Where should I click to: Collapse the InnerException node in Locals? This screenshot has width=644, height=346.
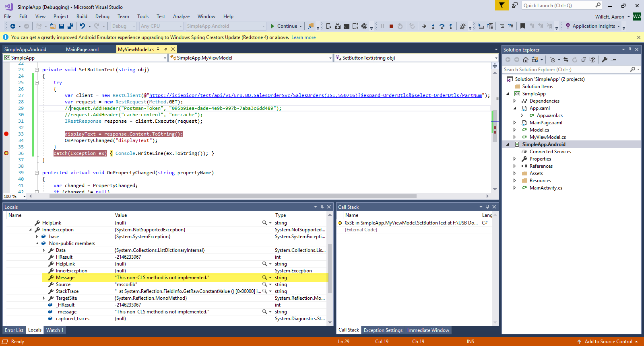[x=31, y=230]
